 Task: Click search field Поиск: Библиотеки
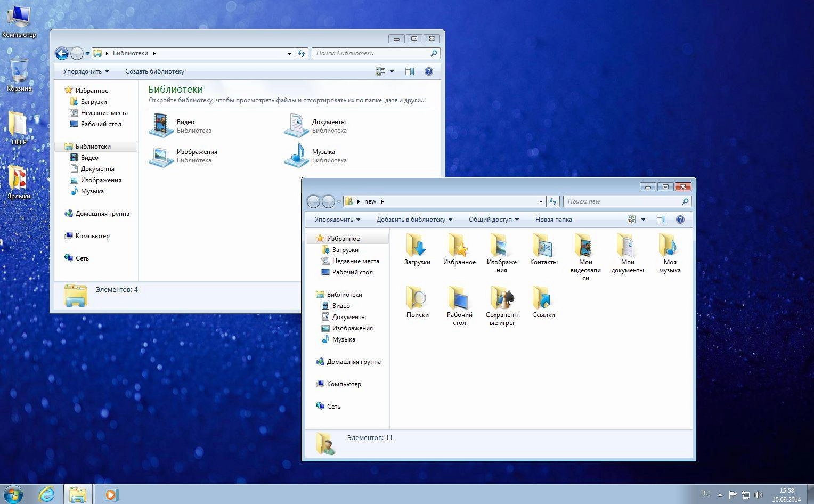click(376, 53)
